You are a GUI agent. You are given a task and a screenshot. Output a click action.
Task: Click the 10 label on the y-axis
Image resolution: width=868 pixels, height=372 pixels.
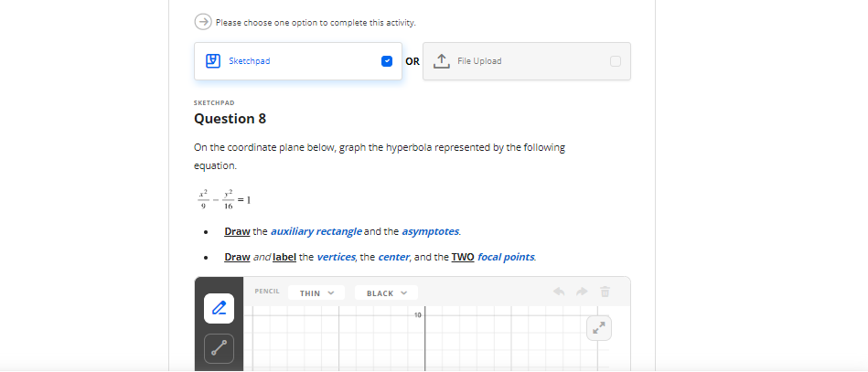coord(417,315)
